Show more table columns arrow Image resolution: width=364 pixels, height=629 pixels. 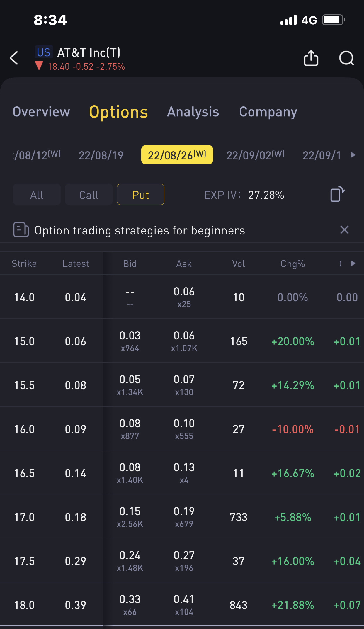pos(353,263)
